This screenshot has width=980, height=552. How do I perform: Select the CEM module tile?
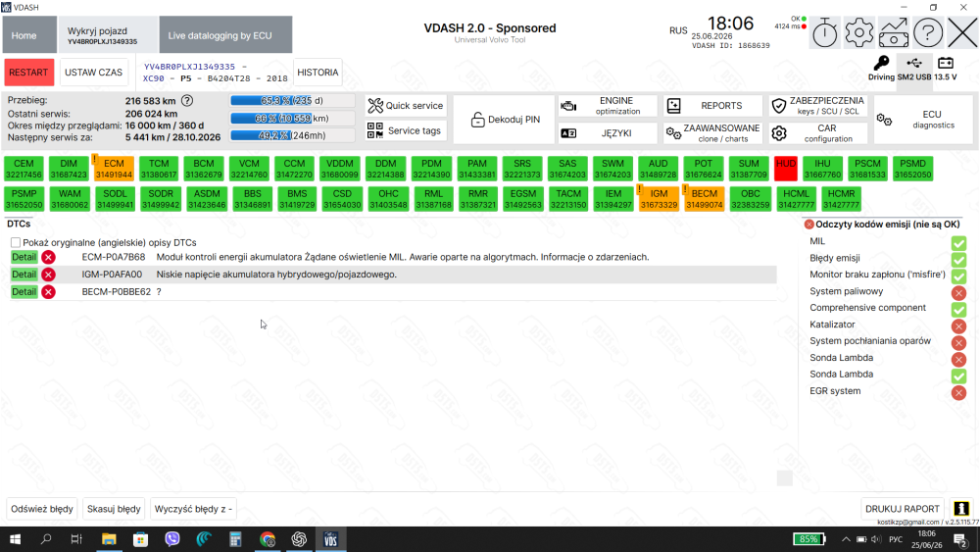click(x=24, y=169)
